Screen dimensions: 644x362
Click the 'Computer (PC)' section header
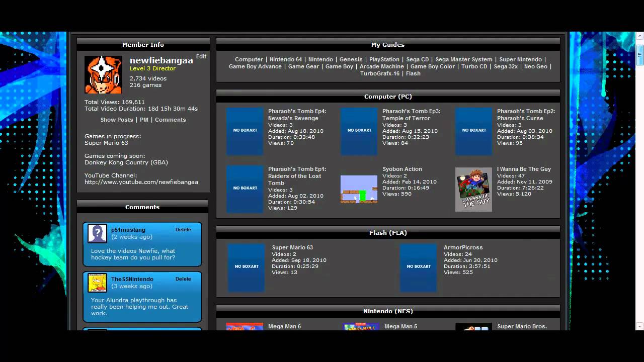click(x=388, y=97)
